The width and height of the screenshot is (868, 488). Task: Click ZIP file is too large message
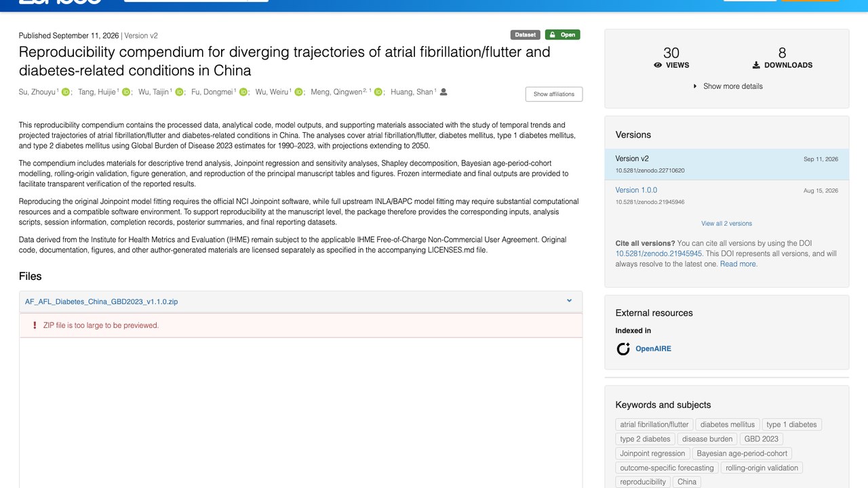pyautogui.click(x=101, y=325)
